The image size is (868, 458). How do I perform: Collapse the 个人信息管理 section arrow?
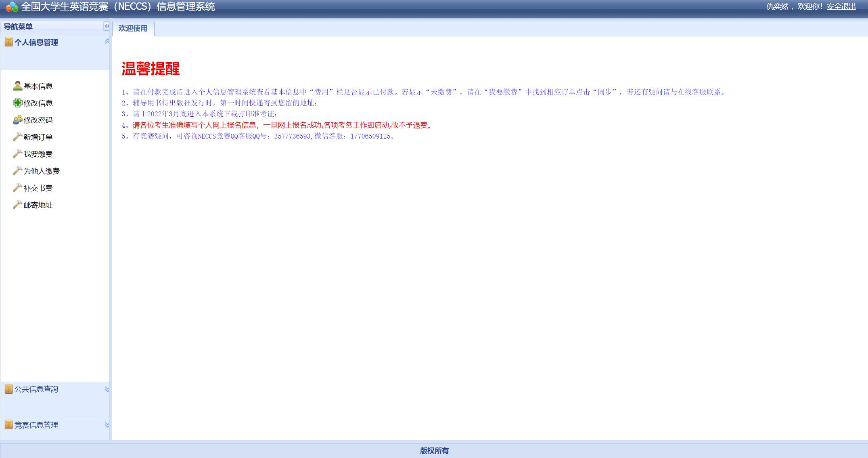coord(107,42)
